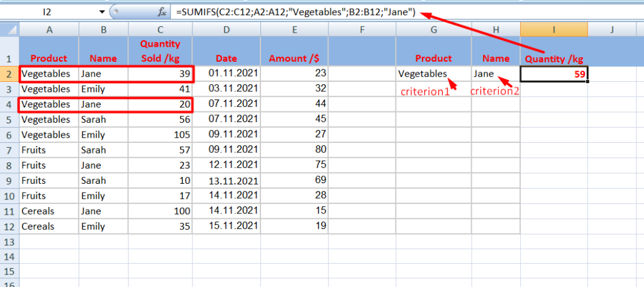Click the Name header cell in column H
This screenshot has width=644, height=287.
tap(496, 51)
